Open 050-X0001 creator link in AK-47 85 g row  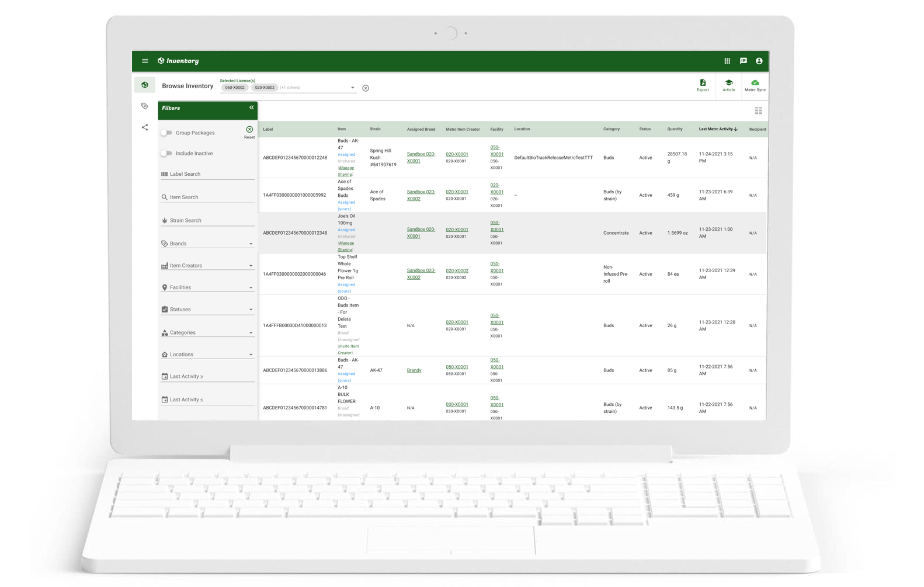point(457,367)
